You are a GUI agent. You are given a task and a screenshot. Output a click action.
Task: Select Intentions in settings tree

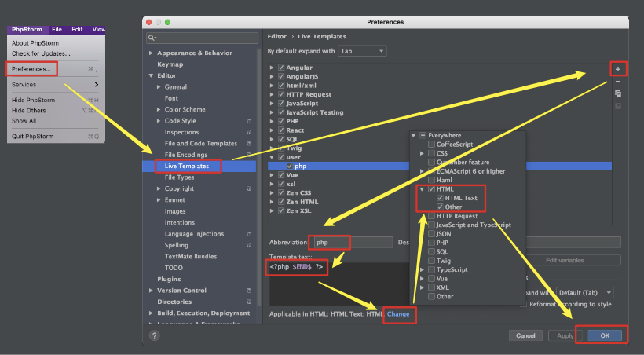[180, 223]
